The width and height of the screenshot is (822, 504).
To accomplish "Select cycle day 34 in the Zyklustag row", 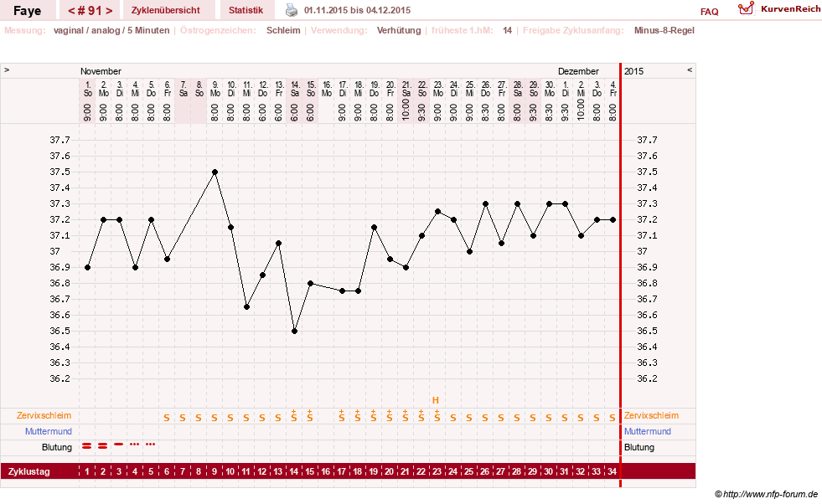I will [x=612, y=471].
